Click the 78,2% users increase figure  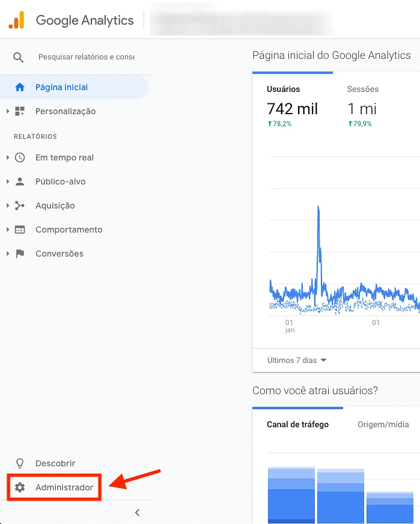[x=279, y=124]
